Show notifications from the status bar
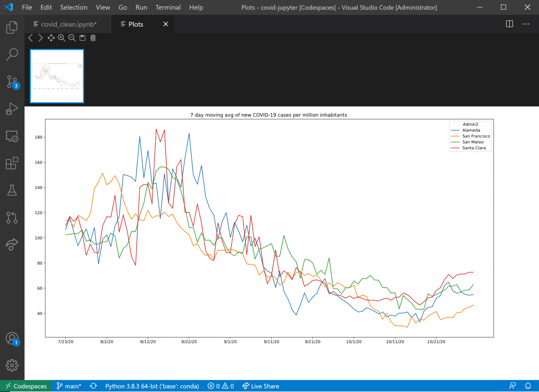539x392 pixels. click(528, 386)
